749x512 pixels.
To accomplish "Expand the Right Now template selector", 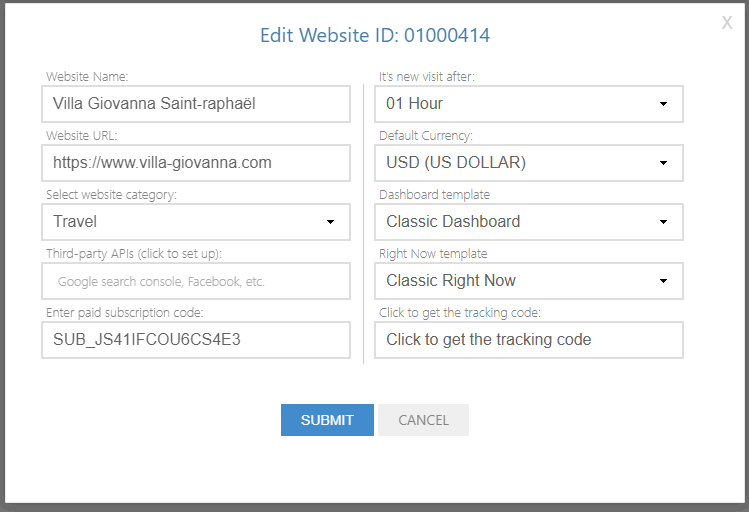I will point(529,281).
